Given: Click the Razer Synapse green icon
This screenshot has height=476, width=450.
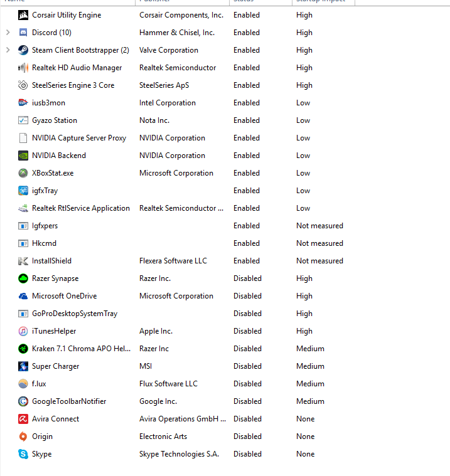Looking at the screenshot, I should click(x=23, y=278).
